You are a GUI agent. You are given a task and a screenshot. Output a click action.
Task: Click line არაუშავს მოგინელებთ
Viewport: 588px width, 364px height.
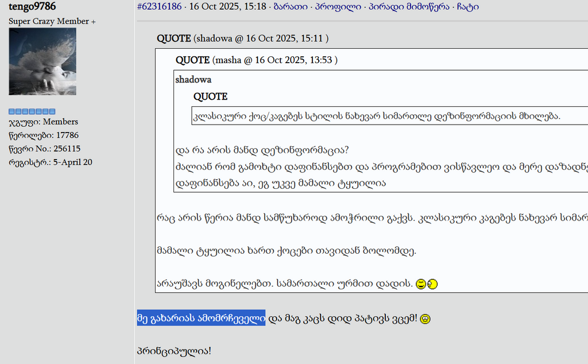pyautogui.click(x=285, y=284)
